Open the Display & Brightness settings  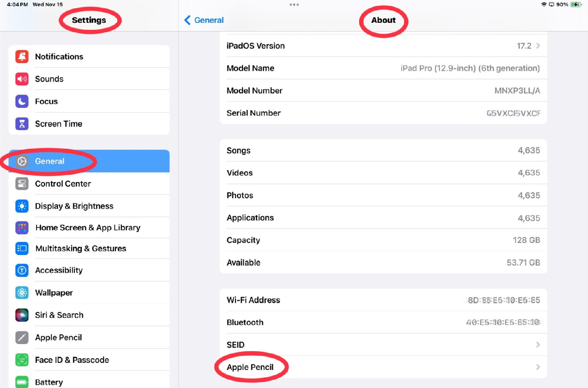(x=89, y=206)
